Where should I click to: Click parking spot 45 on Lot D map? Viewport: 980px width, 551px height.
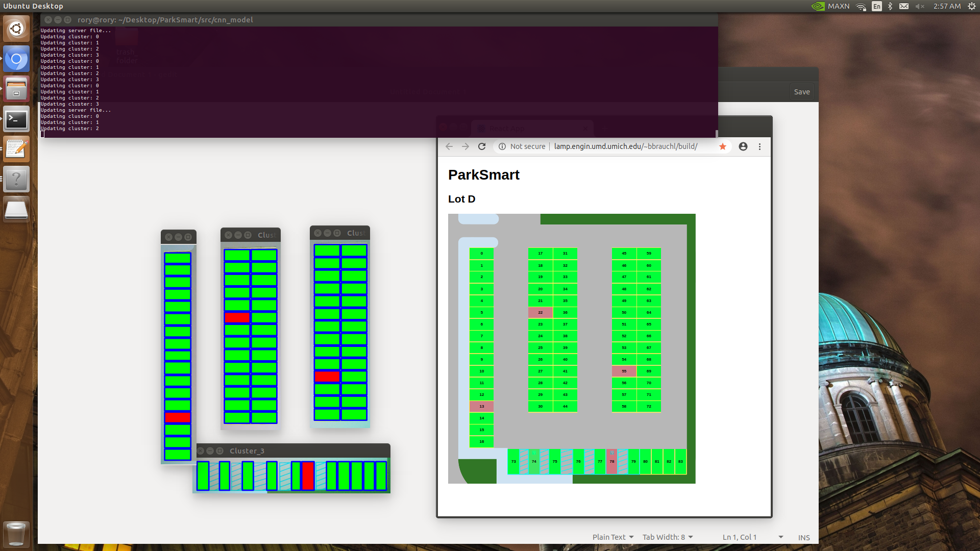point(624,253)
